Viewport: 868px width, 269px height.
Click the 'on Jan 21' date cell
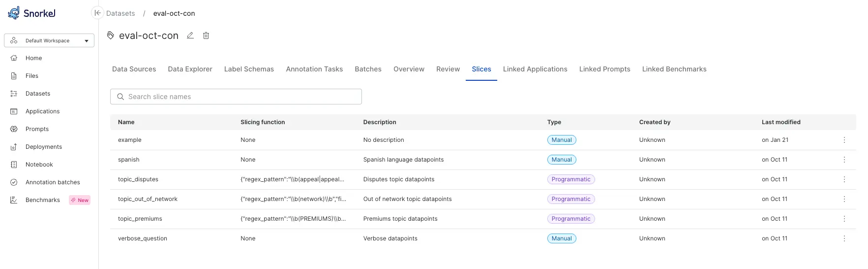click(775, 140)
